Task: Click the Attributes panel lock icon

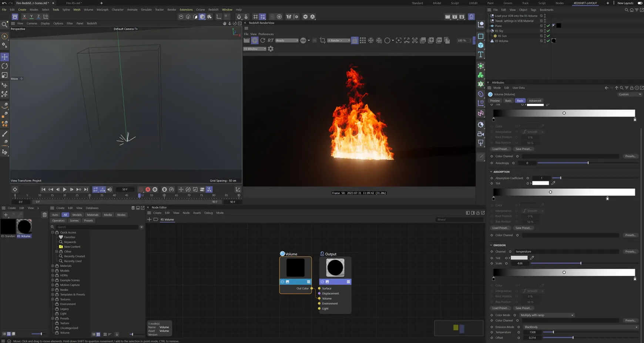Action: (631, 88)
